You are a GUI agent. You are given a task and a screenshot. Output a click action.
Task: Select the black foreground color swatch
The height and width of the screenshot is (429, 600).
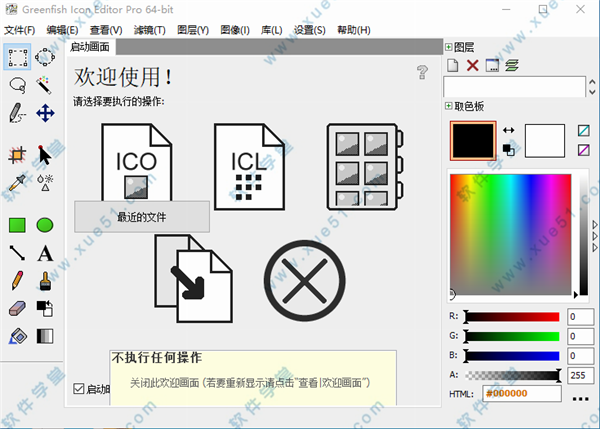click(473, 140)
